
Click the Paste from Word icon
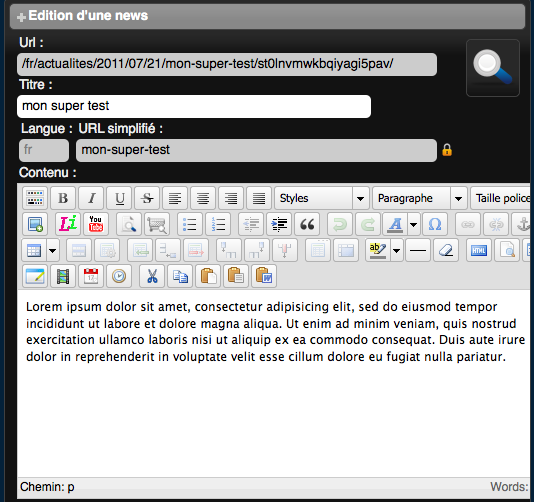tap(264, 276)
